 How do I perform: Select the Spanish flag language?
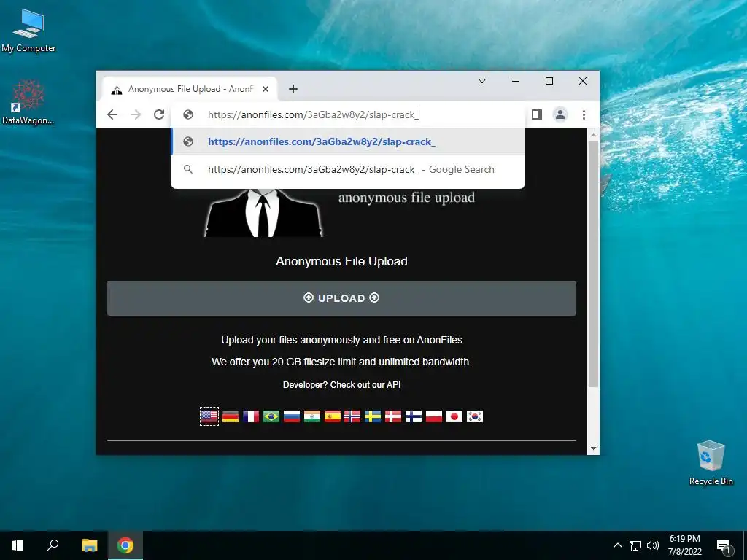(332, 416)
